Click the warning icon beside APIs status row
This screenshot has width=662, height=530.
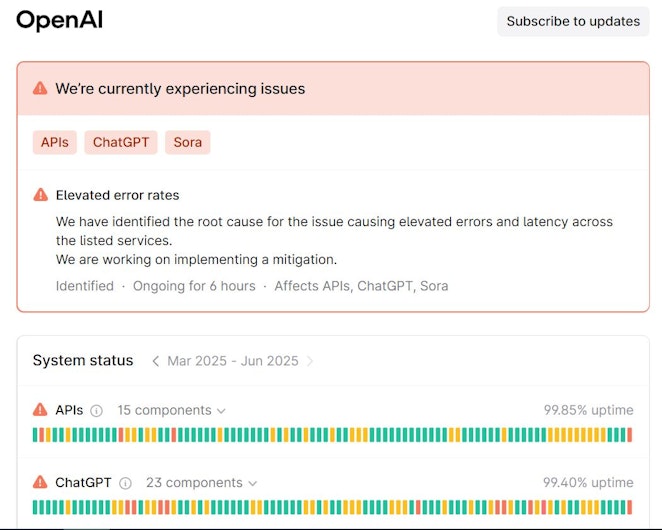pos(40,410)
